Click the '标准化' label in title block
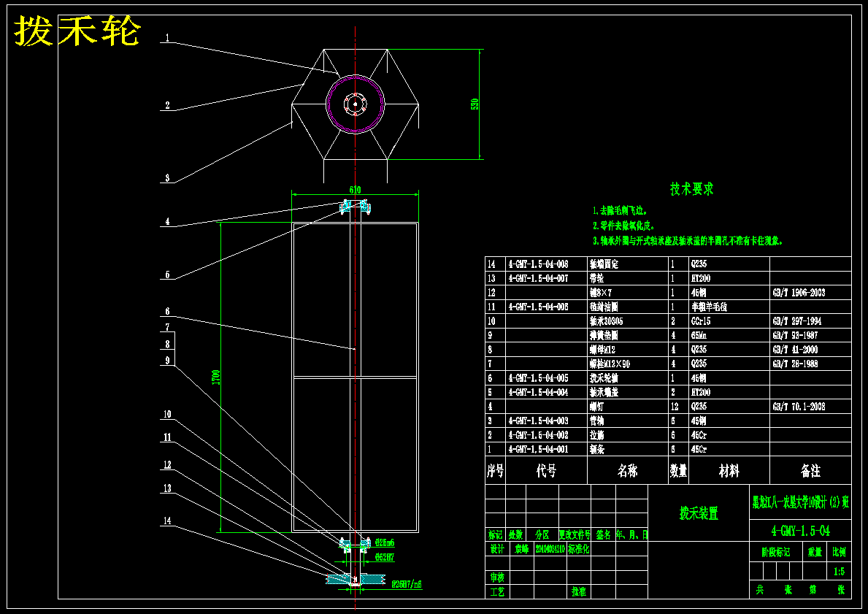This screenshot has width=868, height=614. pos(578,549)
